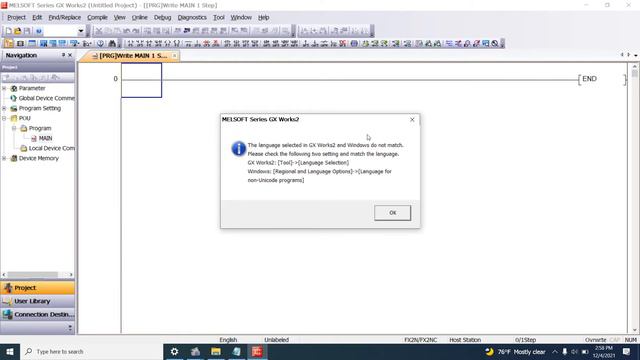
Task: Open the toolbar combo box dropdown arrow
Action: 81,31
